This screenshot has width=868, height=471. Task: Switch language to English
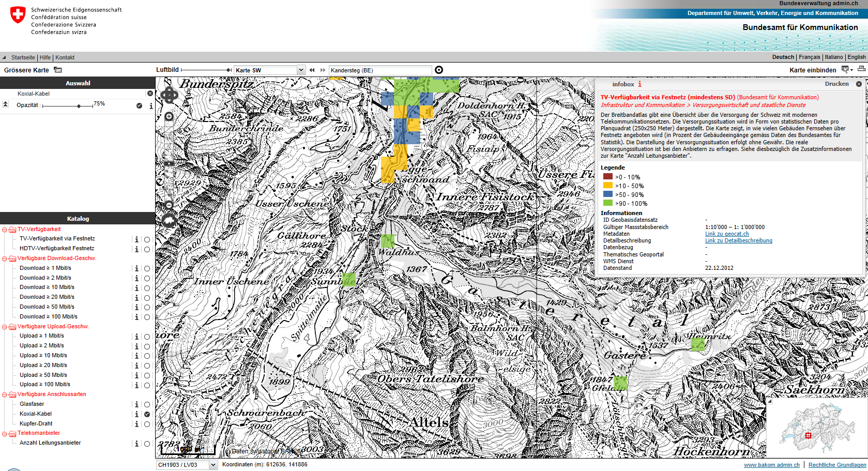point(857,57)
